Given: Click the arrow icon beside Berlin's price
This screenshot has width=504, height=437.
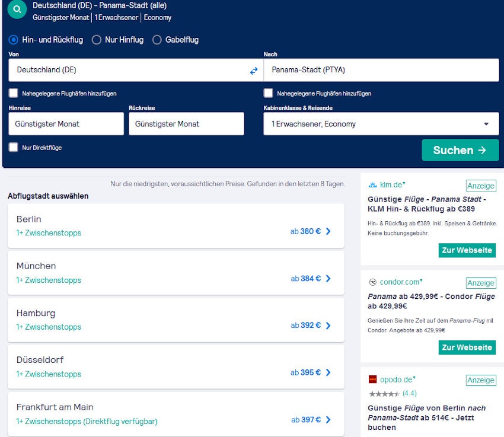Looking at the screenshot, I should (328, 232).
